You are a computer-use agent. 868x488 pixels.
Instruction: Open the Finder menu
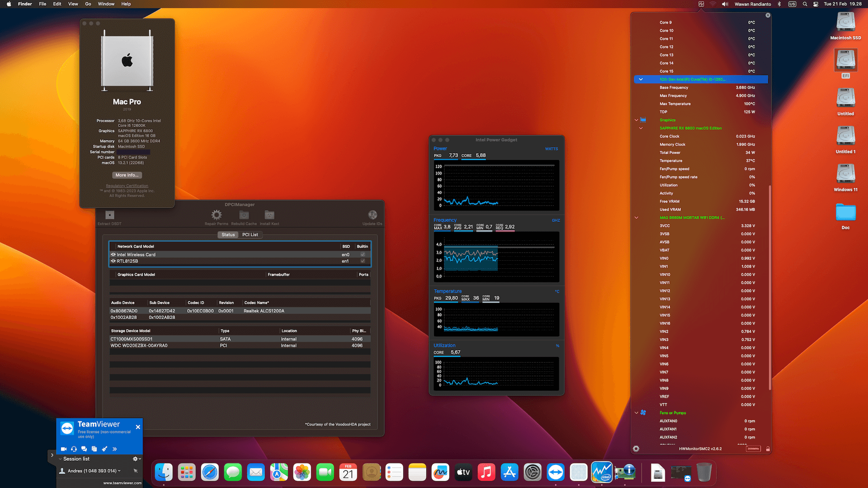pos(25,4)
